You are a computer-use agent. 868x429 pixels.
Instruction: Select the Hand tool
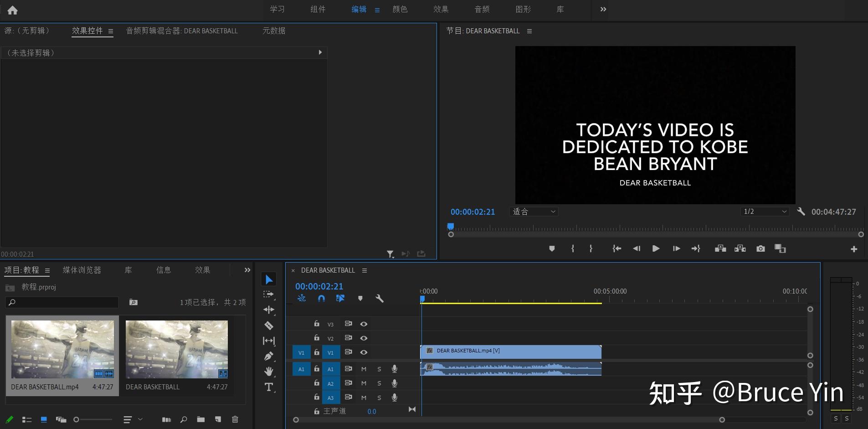coord(269,372)
